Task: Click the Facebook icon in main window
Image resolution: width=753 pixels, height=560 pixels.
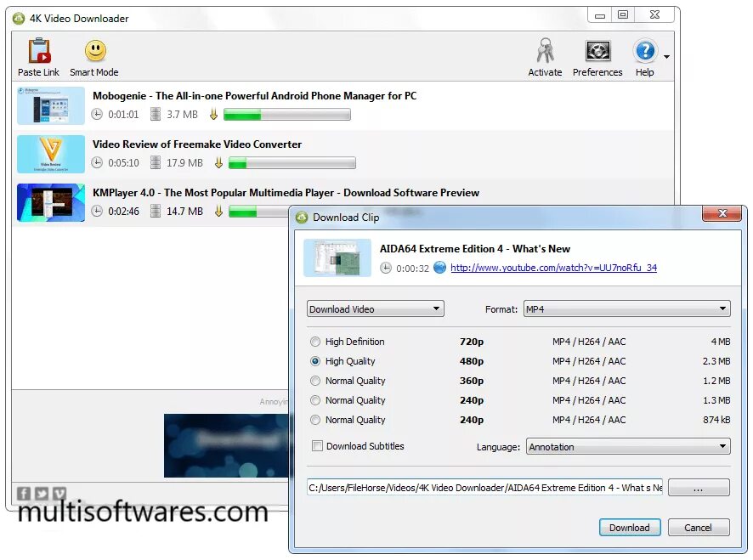Action: pos(24,493)
